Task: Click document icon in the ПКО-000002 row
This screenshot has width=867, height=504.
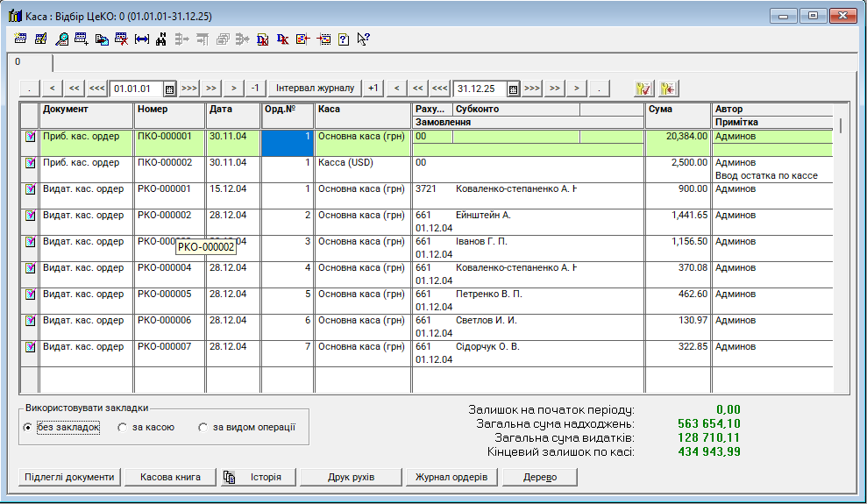Action: pos(30,163)
